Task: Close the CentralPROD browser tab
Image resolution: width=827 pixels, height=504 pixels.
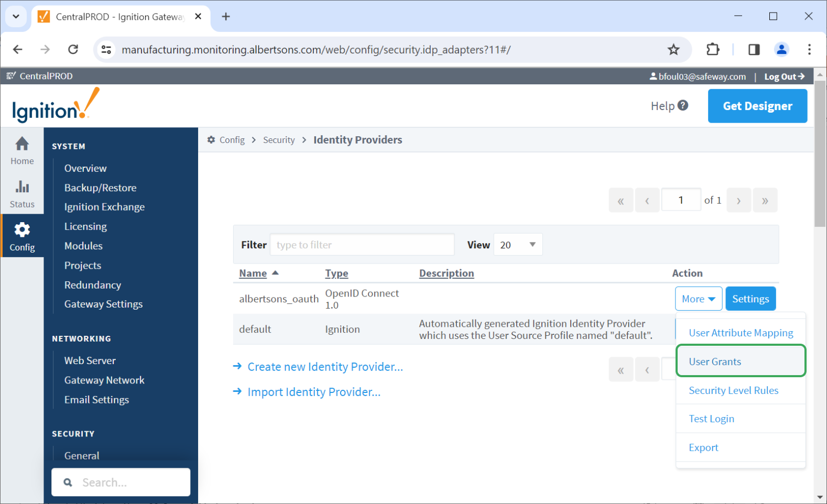Action: pos(198,17)
